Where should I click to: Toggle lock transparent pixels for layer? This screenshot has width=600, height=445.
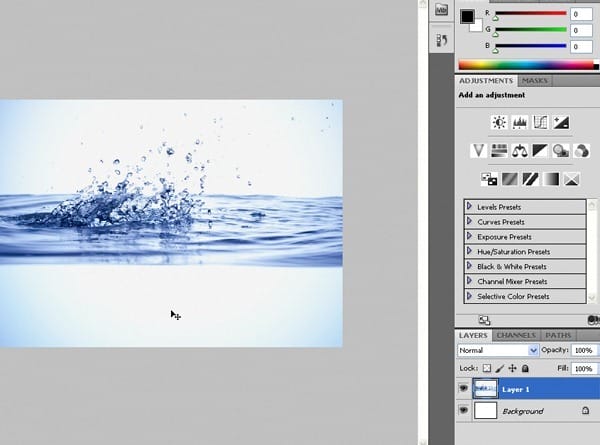[486, 368]
